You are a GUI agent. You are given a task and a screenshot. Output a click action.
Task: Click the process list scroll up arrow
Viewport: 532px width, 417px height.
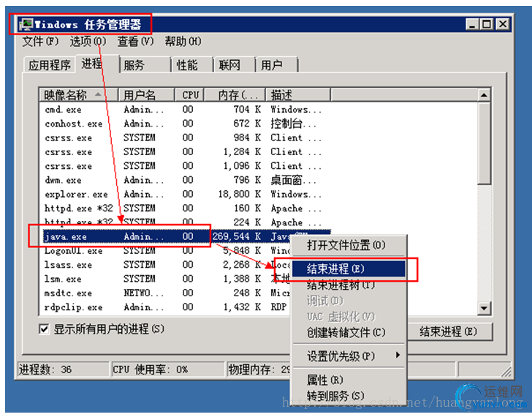(484, 95)
